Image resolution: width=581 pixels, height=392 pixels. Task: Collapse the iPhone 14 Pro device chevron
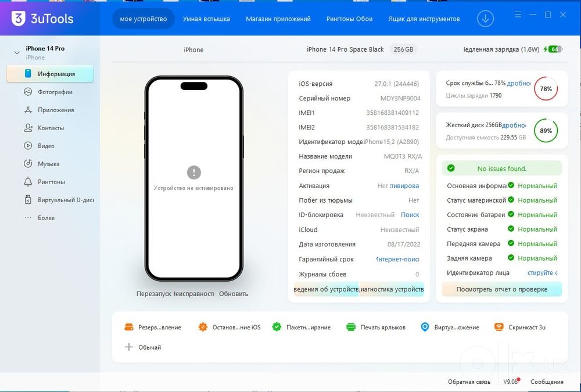[x=17, y=53]
